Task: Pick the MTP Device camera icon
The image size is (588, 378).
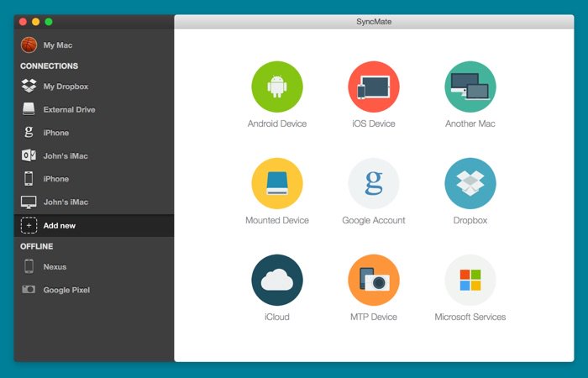Action: [x=374, y=280]
